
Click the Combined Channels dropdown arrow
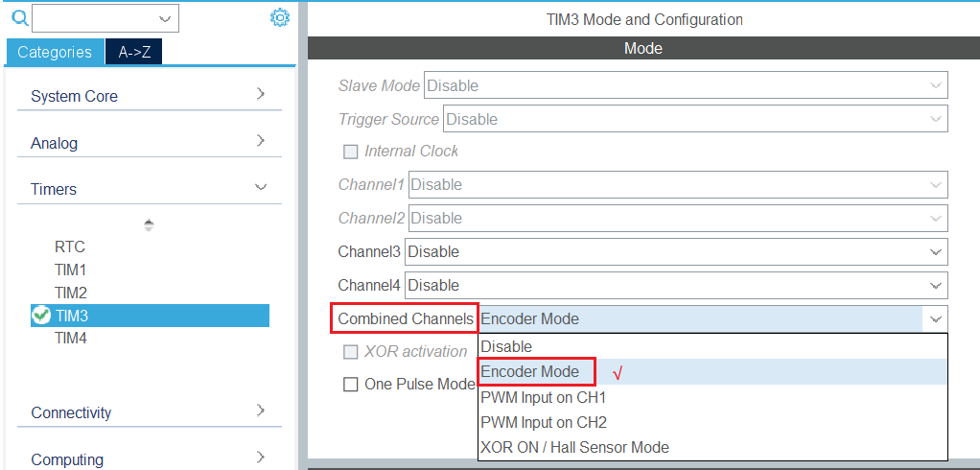point(936,319)
